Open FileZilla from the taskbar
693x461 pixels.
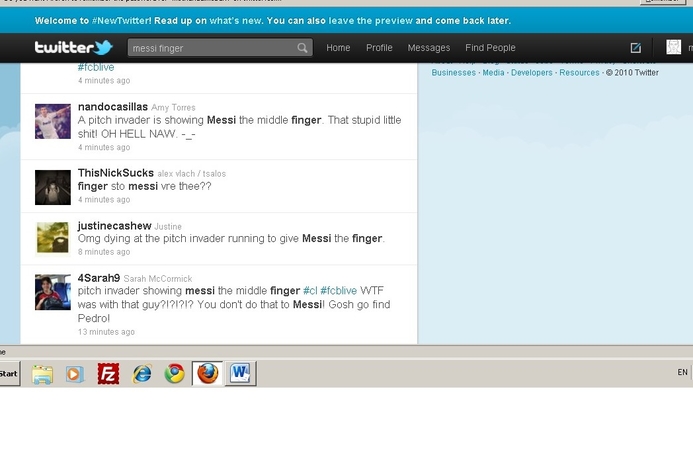[108, 374]
